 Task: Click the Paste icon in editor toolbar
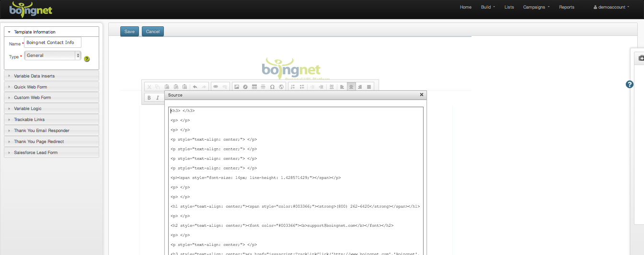(x=167, y=87)
